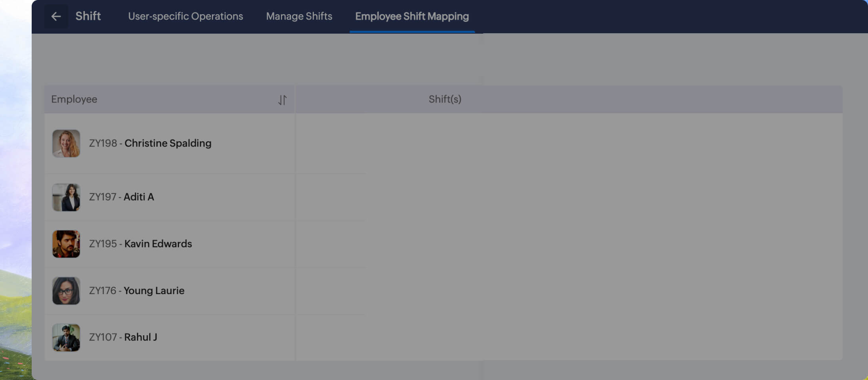Open the Rahul J employee name

tap(141, 337)
